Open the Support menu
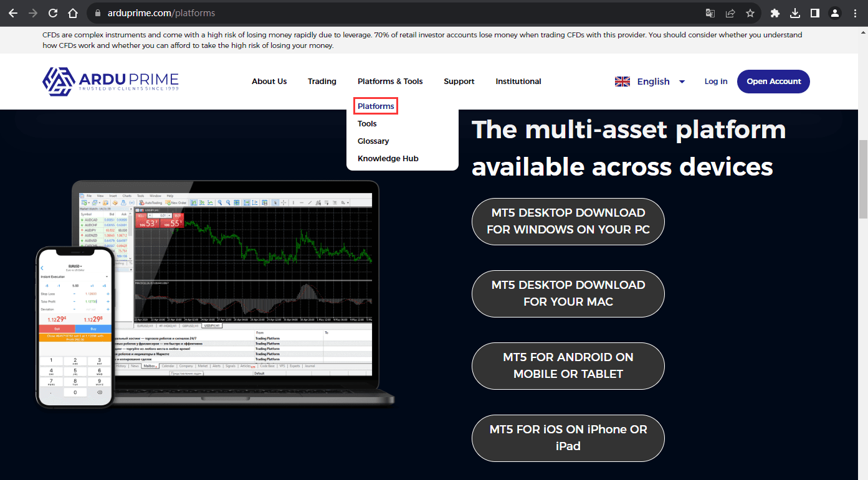This screenshot has width=868, height=480. (x=459, y=82)
